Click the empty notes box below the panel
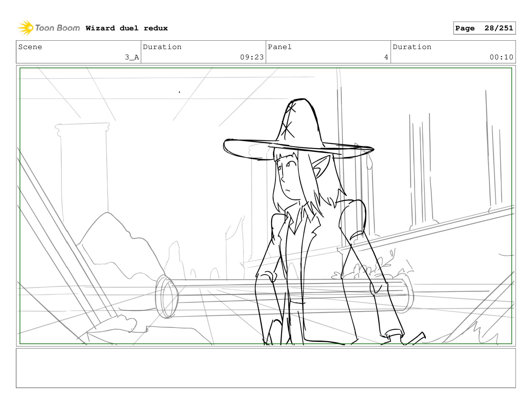The image size is (532, 412). 266,368
